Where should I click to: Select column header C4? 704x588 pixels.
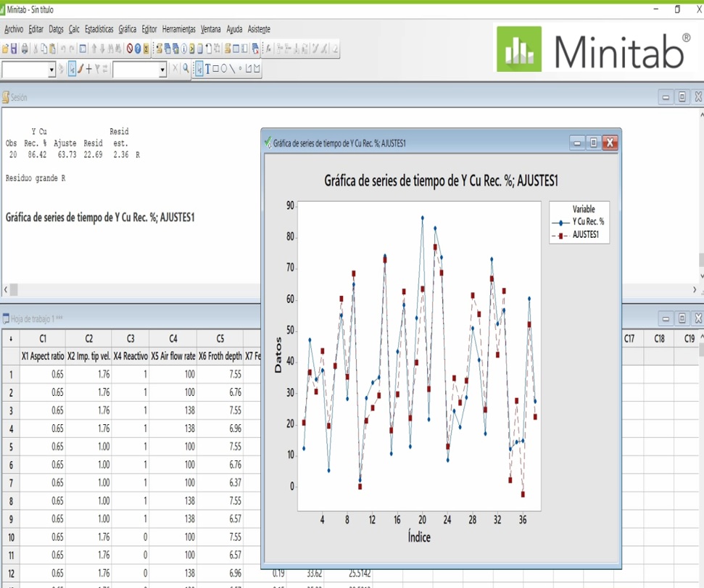[173, 339]
